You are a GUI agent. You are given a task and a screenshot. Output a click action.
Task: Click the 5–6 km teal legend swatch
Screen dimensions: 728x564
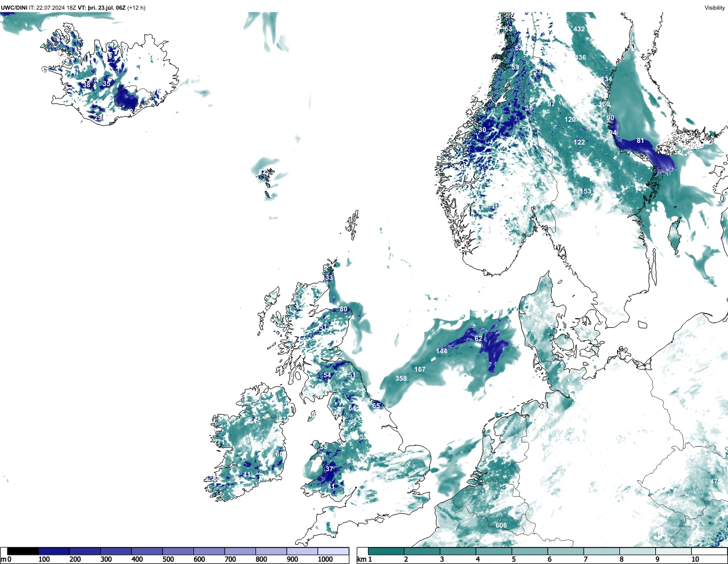point(530,551)
